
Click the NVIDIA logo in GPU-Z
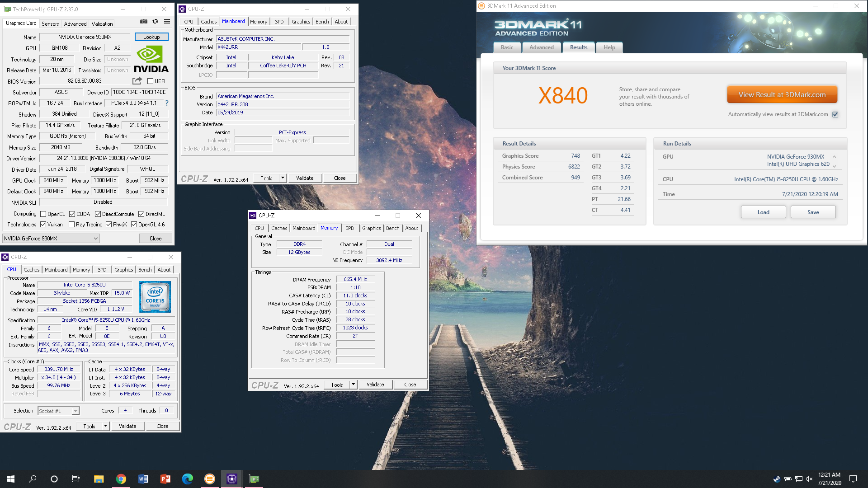pyautogui.click(x=151, y=59)
